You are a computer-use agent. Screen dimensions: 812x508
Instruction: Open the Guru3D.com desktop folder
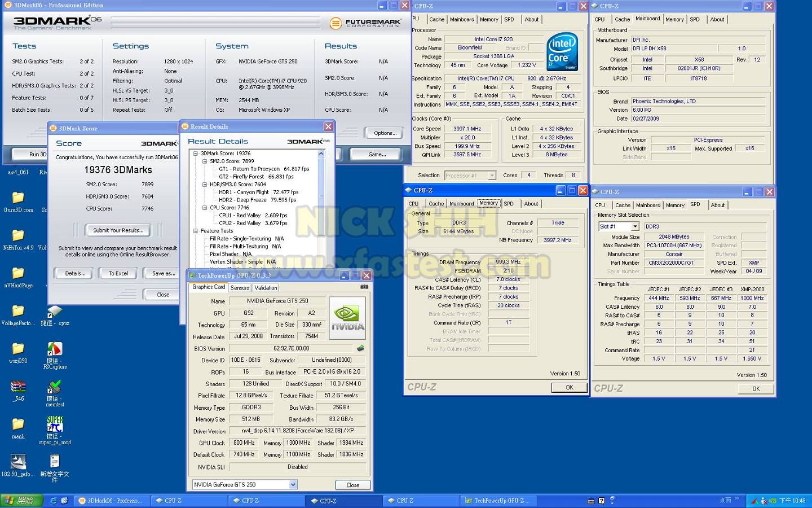point(18,202)
